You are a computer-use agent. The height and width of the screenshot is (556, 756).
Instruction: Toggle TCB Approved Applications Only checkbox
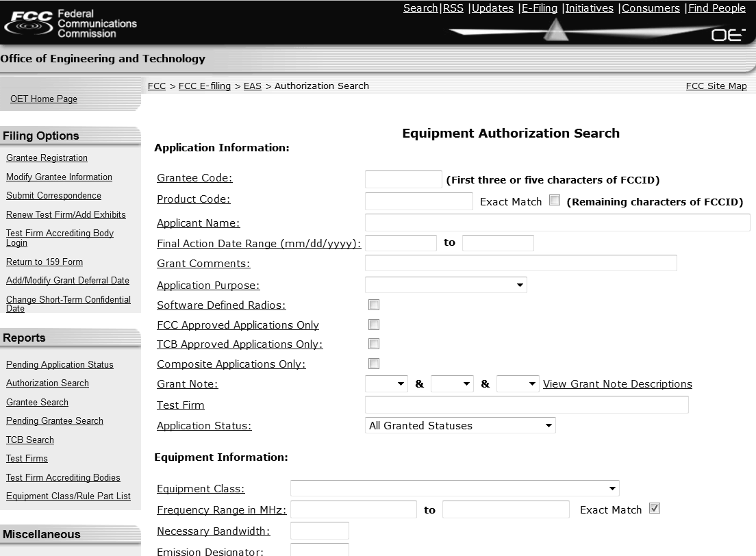click(374, 344)
